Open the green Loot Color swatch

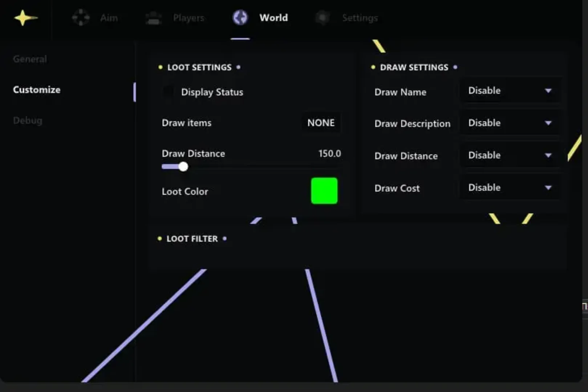(x=324, y=191)
